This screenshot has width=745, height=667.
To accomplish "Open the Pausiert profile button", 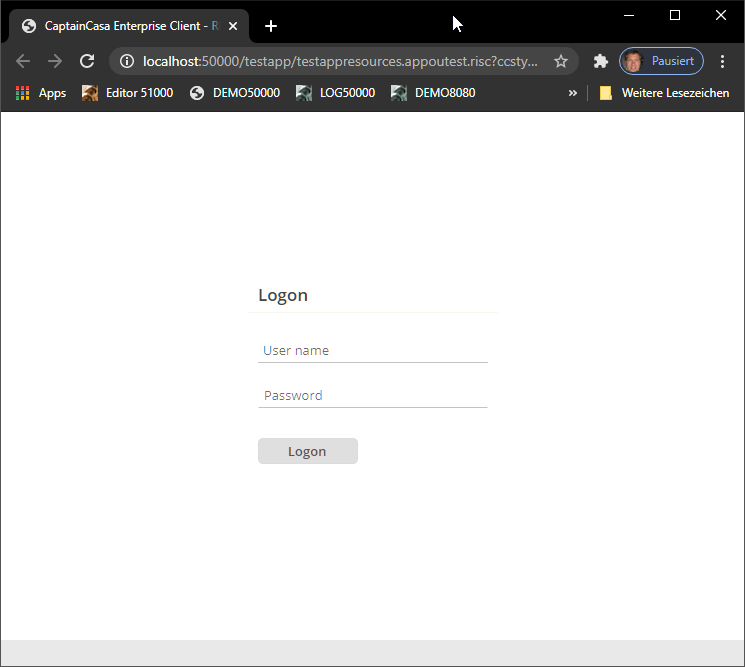I will coord(661,61).
